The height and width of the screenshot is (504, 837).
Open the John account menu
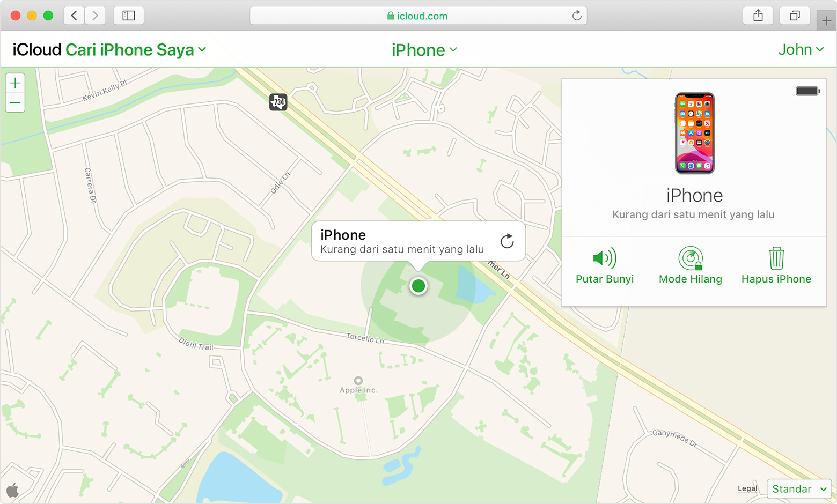[x=801, y=49]
